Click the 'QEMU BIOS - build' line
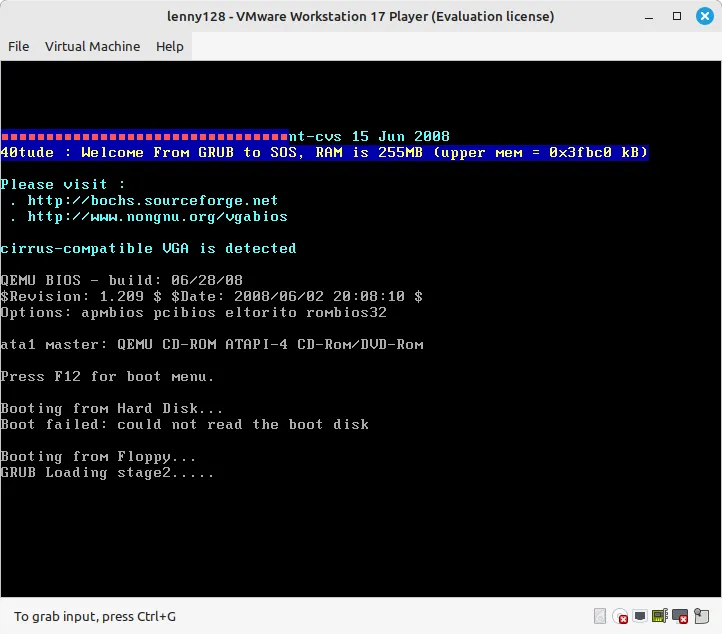 [x=122, y=280]
